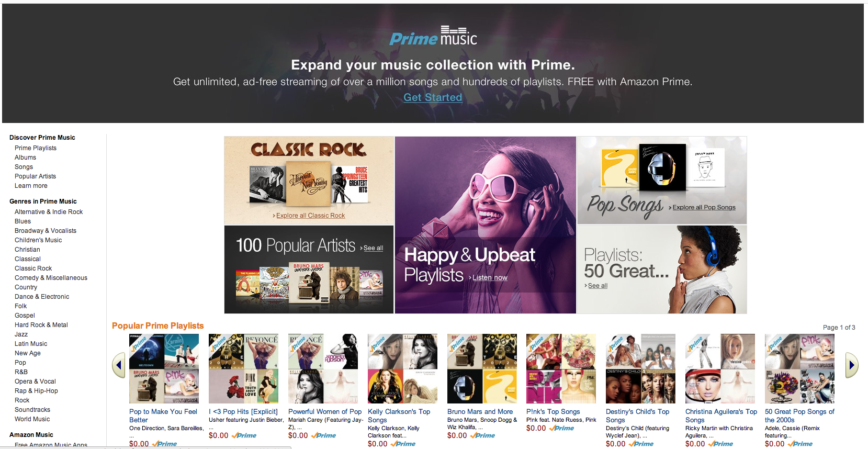Viewport: 868px width, 449px height.
Task: Open 50 Great Pop Songs of the 2000s
Action: 799,416
